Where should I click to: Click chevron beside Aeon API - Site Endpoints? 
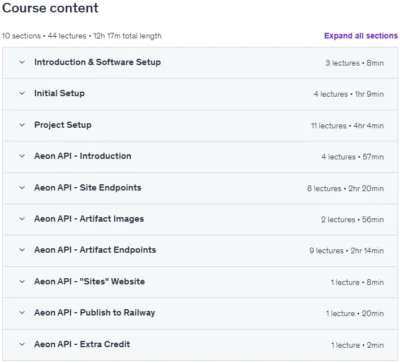(22, 188)
